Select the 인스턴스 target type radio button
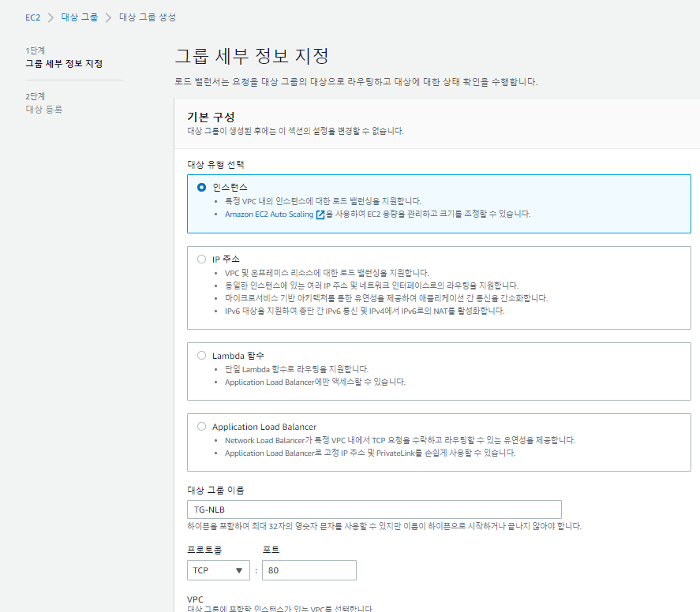 coord(202,188)
